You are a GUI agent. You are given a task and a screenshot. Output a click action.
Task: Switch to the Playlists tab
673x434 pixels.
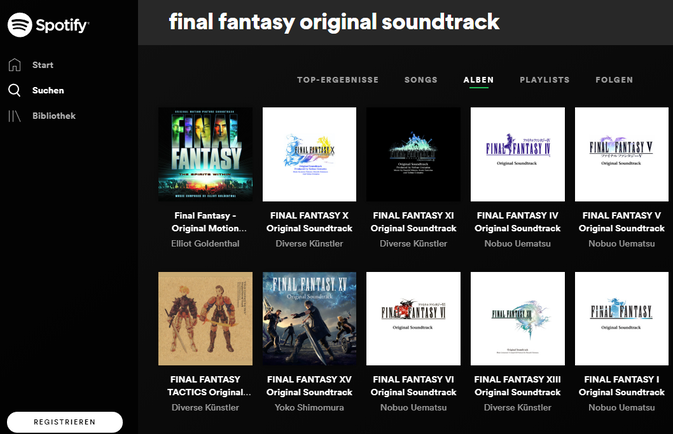tap(545, 80)
